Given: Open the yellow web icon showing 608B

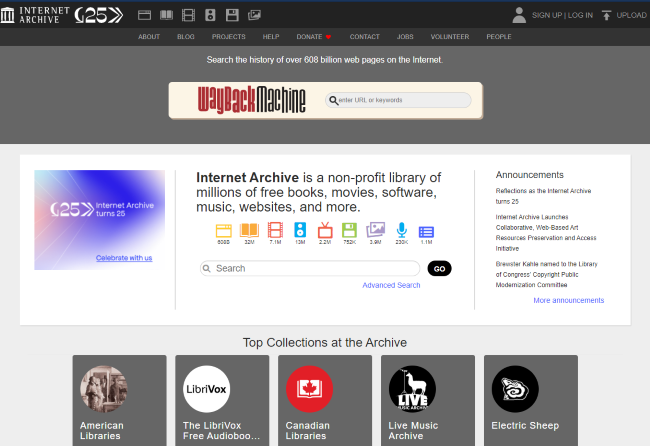Looking at the screenshot, I should coord(224,231).
